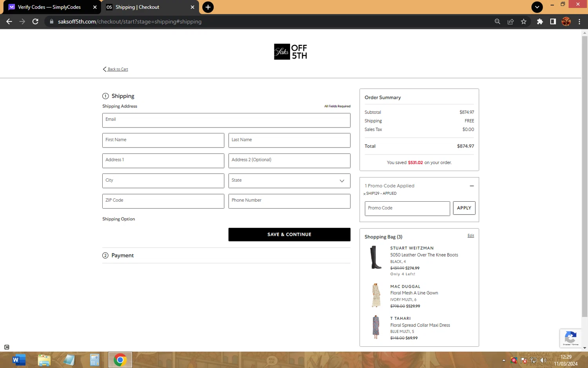The height and width of the screenshot is (368, 588).
Task: Click the Total $874.97 amount
Action: 465,146
